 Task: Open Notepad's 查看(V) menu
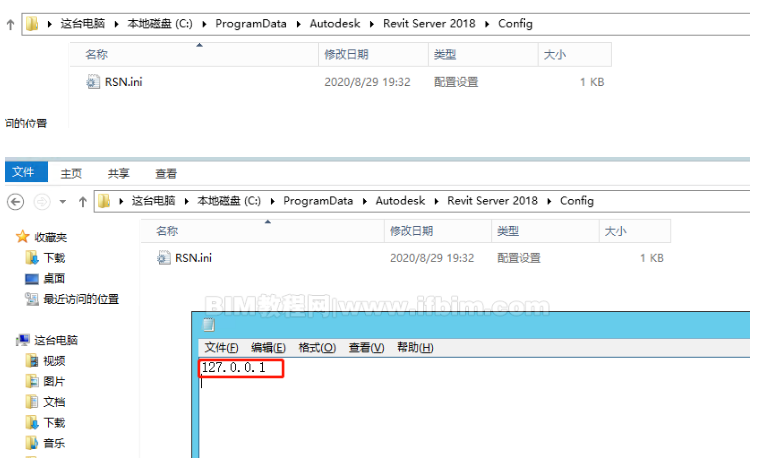point(366,347)
